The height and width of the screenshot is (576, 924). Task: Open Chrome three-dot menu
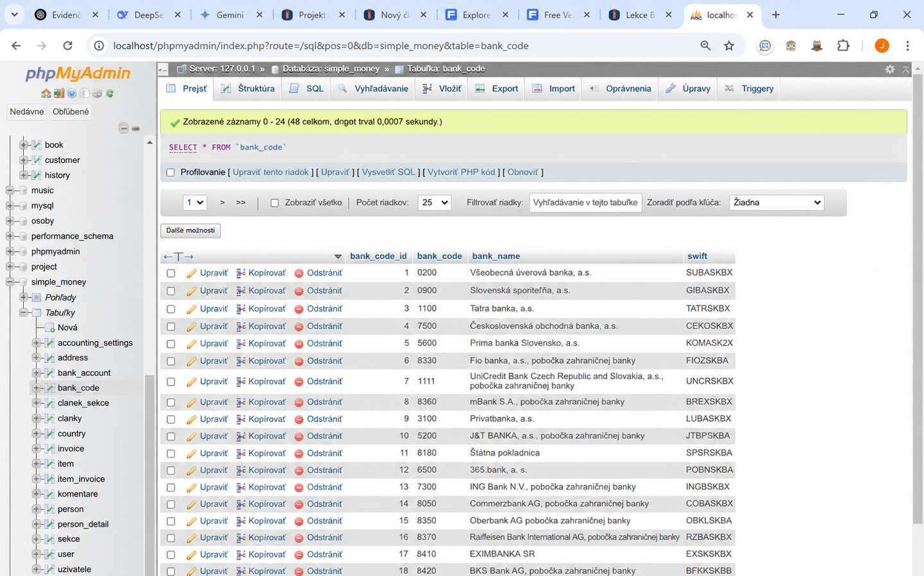(x=907, y=46)
